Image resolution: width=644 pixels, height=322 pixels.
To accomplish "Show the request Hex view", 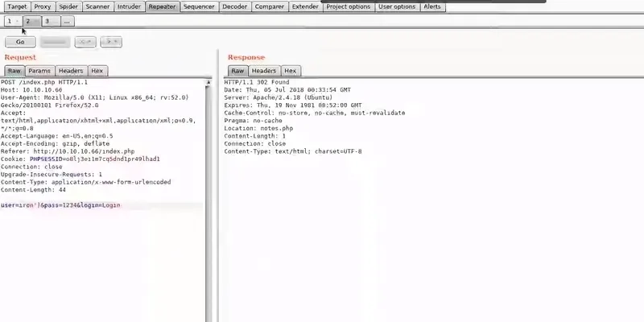I will tap(97, 71).
